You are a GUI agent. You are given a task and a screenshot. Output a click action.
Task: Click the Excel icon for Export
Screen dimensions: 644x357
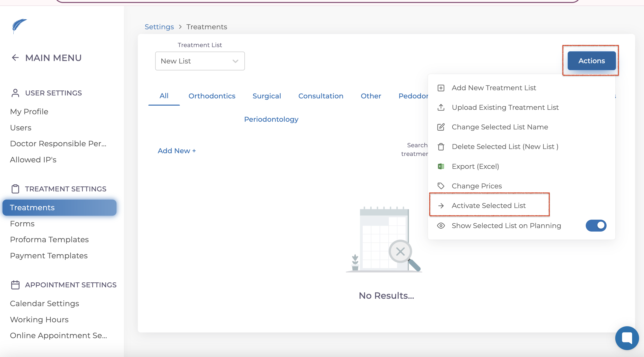point(441,166)
